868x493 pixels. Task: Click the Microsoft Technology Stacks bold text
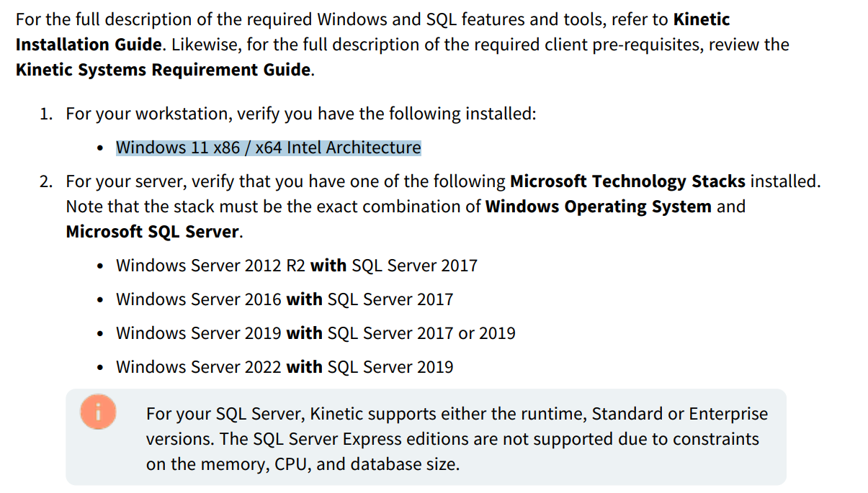pyautogui.click(x=627, y=181)
